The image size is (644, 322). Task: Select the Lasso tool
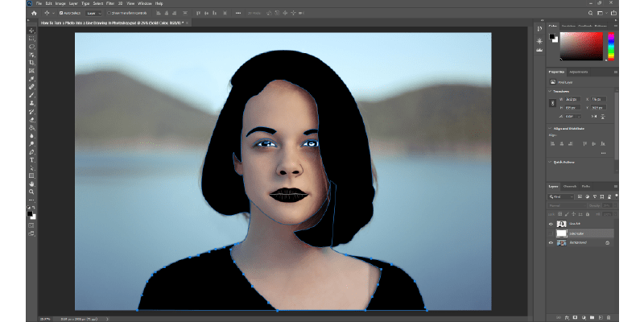pos(31,47)
